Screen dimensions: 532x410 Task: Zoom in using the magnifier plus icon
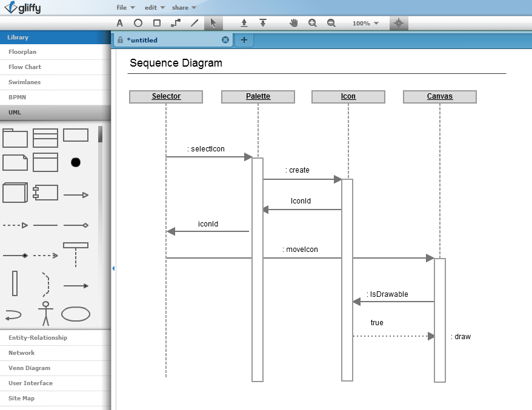click(313, 23)
